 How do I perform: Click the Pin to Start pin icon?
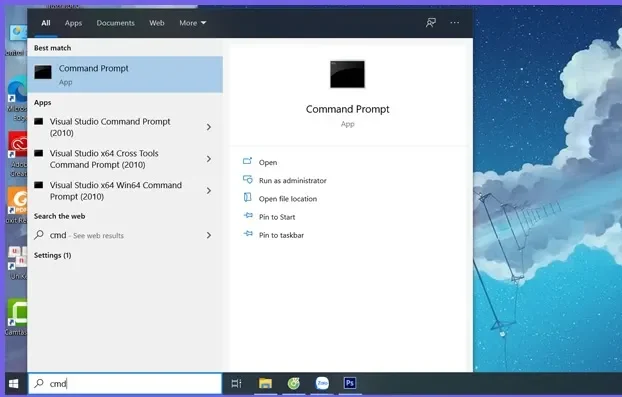tap(248, 215)
